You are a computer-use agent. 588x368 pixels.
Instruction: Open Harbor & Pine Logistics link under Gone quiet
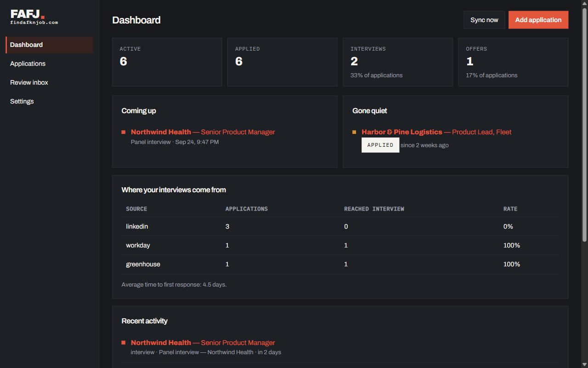point(436,132)
